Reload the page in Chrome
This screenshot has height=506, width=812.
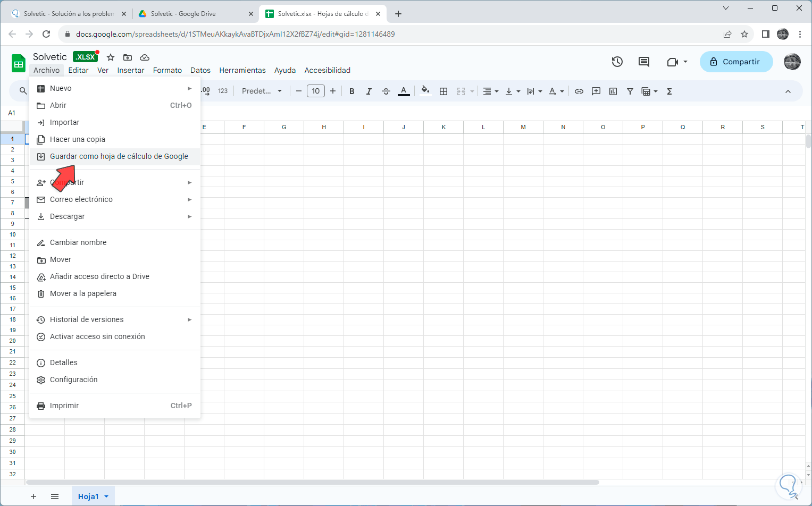(46, 34)
